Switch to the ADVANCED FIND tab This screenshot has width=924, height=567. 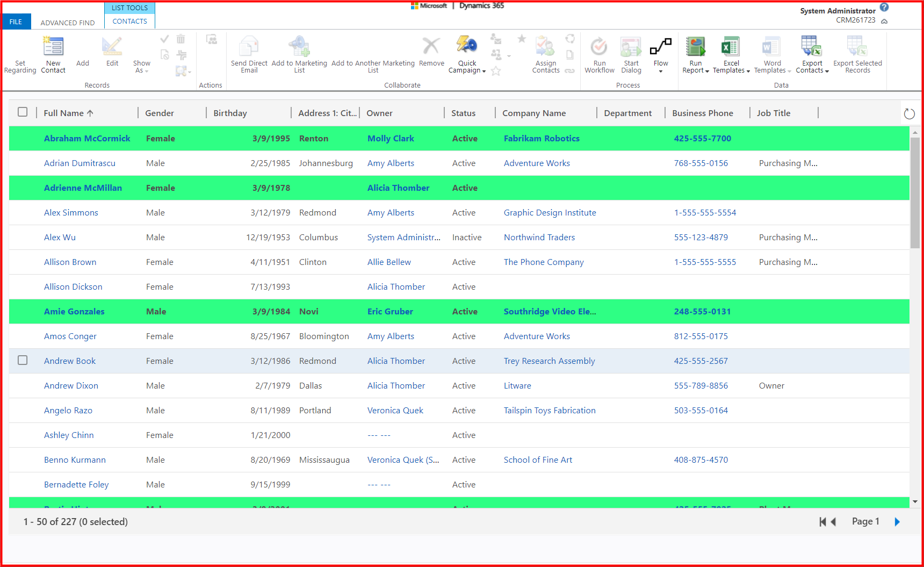coord(68,23)
